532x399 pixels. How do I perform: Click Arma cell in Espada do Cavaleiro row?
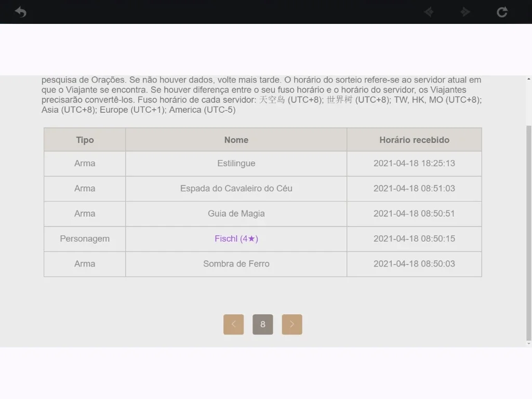[x=85, y=188]
